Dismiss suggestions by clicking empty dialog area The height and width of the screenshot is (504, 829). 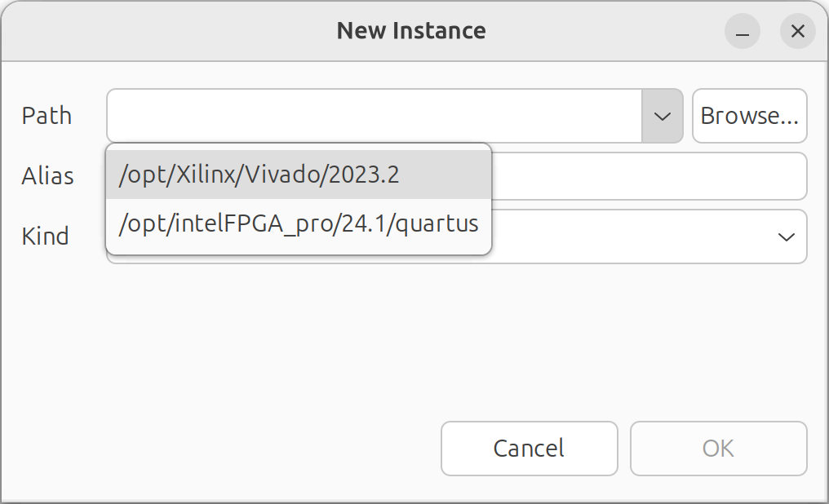[264, 343]
